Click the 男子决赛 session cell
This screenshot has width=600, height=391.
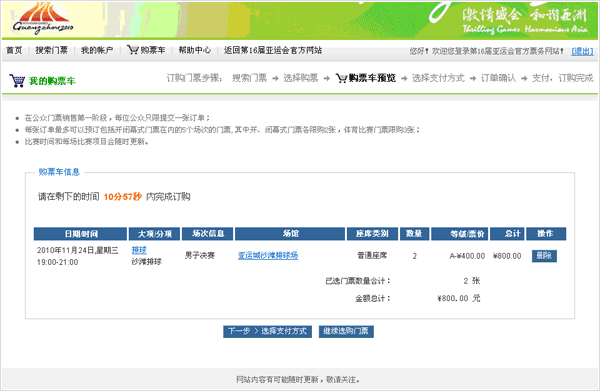pyautogui.click(x=200, y=255)
